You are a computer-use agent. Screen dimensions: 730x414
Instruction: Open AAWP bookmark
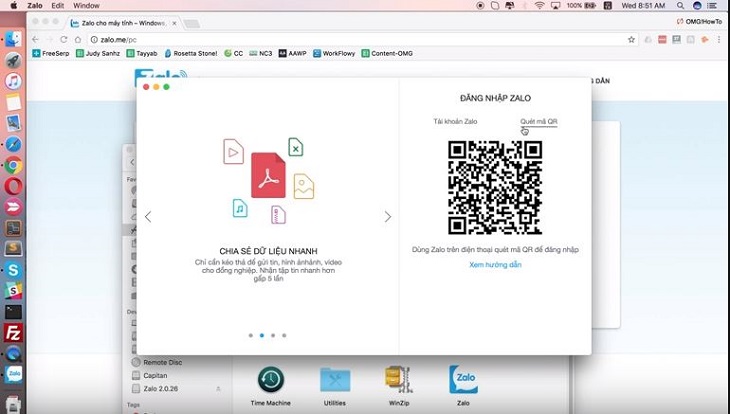coord(293,54)
